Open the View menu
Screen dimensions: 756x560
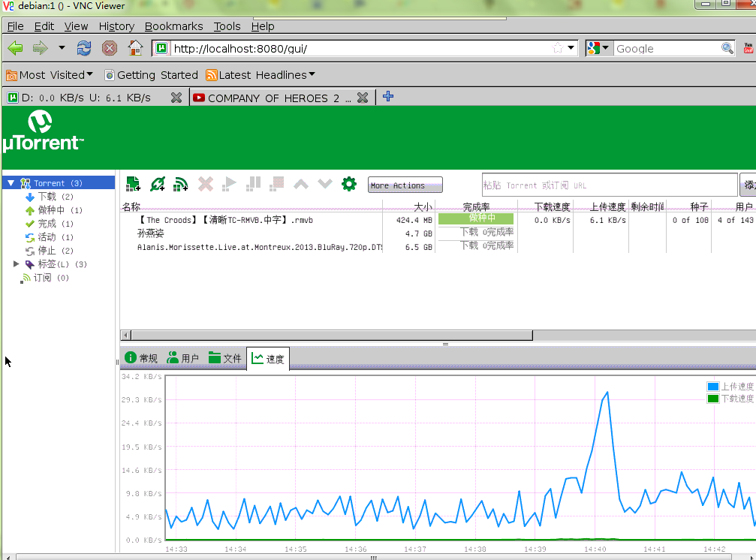(x=76, y=26)
